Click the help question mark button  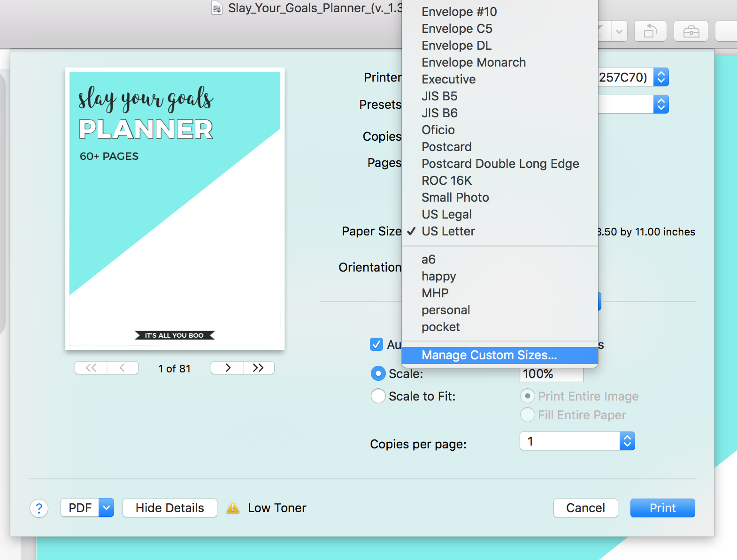click(x=39, y=508)
